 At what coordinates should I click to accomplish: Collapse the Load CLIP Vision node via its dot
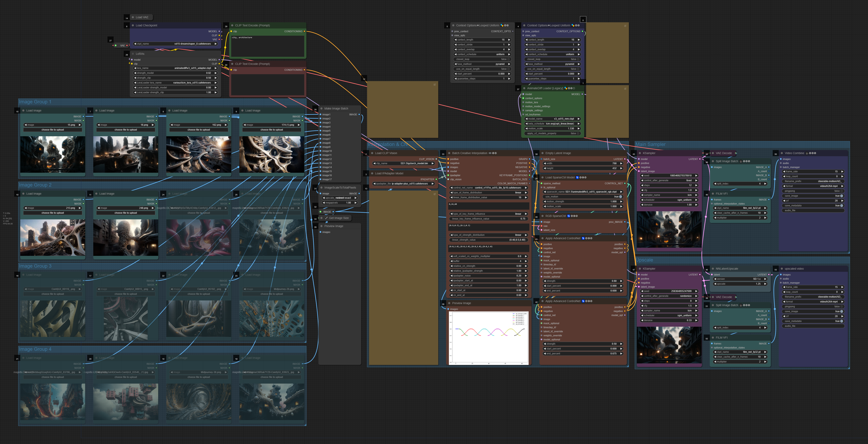tap(372, 153)
